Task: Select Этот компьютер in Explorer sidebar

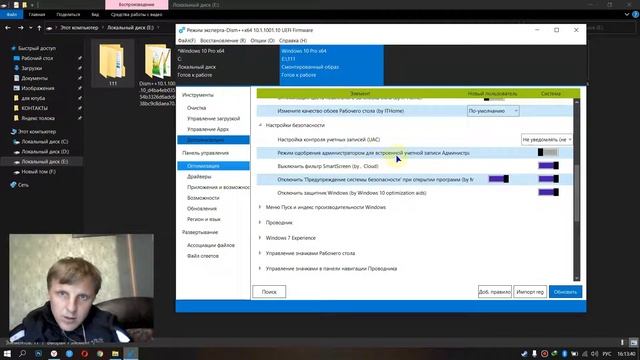Action: click(x=37, y=131)
